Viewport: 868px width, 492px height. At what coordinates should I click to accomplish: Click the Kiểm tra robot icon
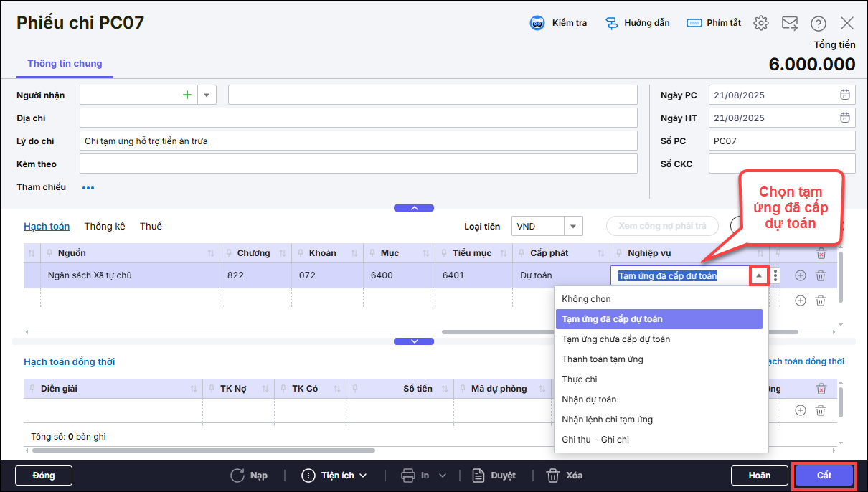point(537,23)
